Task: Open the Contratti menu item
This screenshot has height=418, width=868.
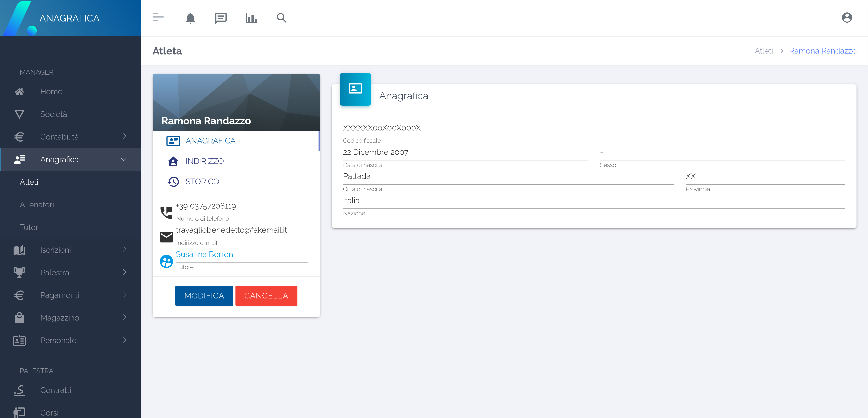Action: tap(70, 390)
